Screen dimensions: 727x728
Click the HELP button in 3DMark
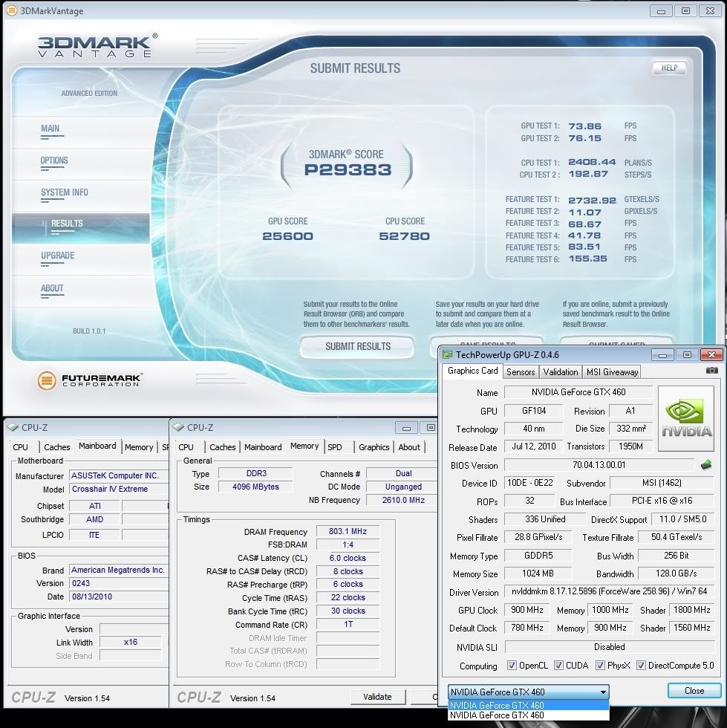point(669,68)
